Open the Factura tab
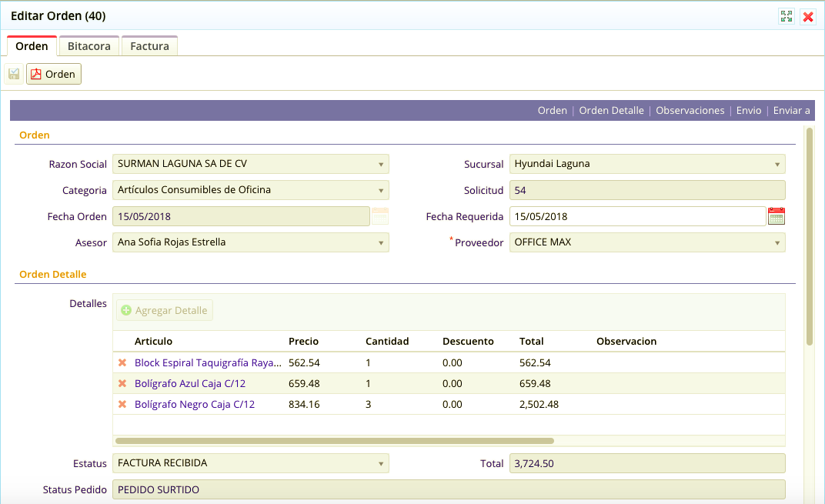 pos(149,45)
